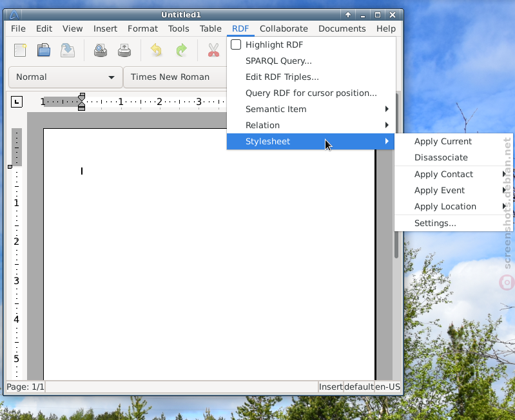
Task: Click Disassociate in Stylesheet submenu
Action: tap(453, 157)
